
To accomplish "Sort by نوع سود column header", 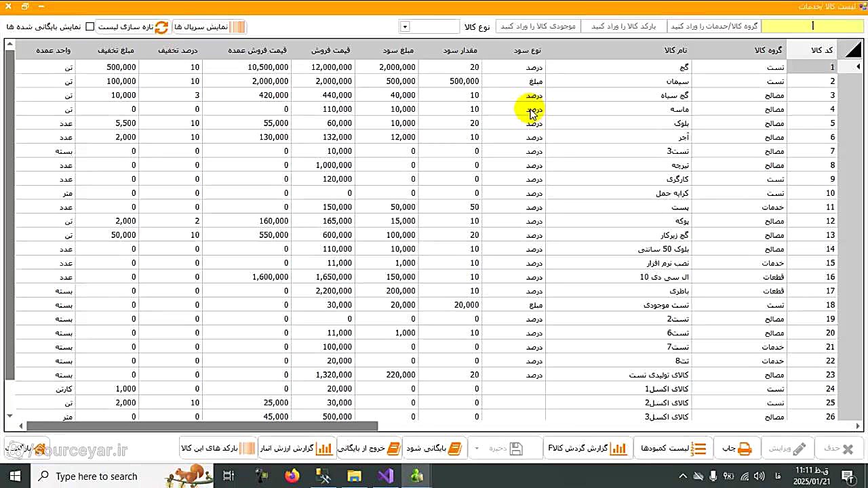I will pyautogui.click(x=513, y=50).
